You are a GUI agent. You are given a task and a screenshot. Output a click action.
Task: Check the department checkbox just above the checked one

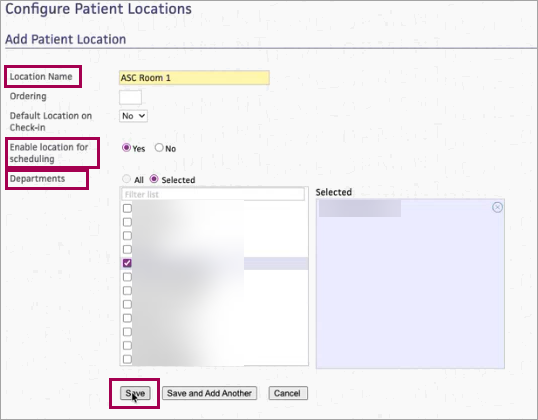[127, 249]
